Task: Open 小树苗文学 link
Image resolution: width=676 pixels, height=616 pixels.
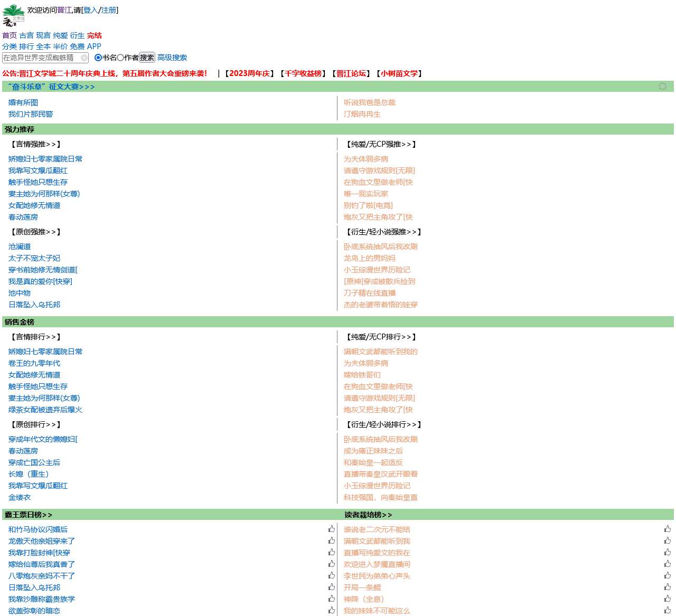Action: point(399,73)
